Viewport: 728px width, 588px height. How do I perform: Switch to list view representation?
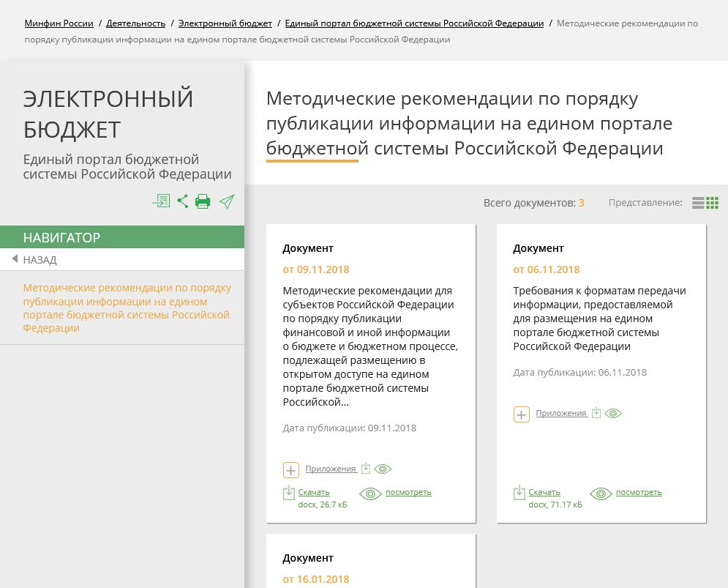coord(698,203)
